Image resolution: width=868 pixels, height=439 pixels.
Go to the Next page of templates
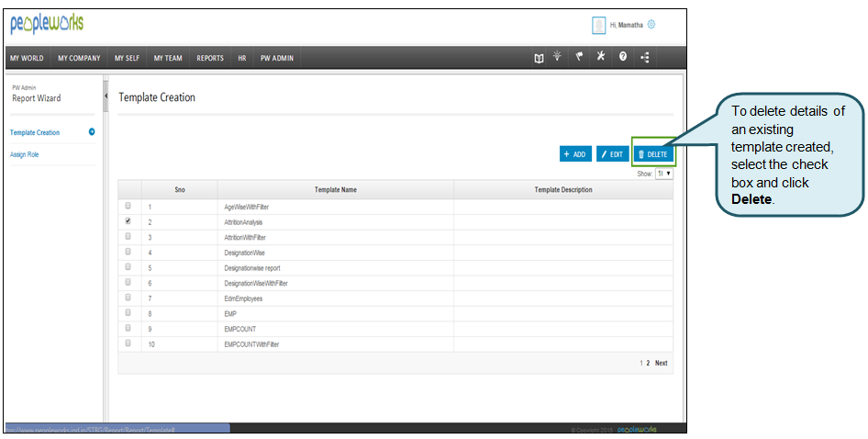point(661,363)
